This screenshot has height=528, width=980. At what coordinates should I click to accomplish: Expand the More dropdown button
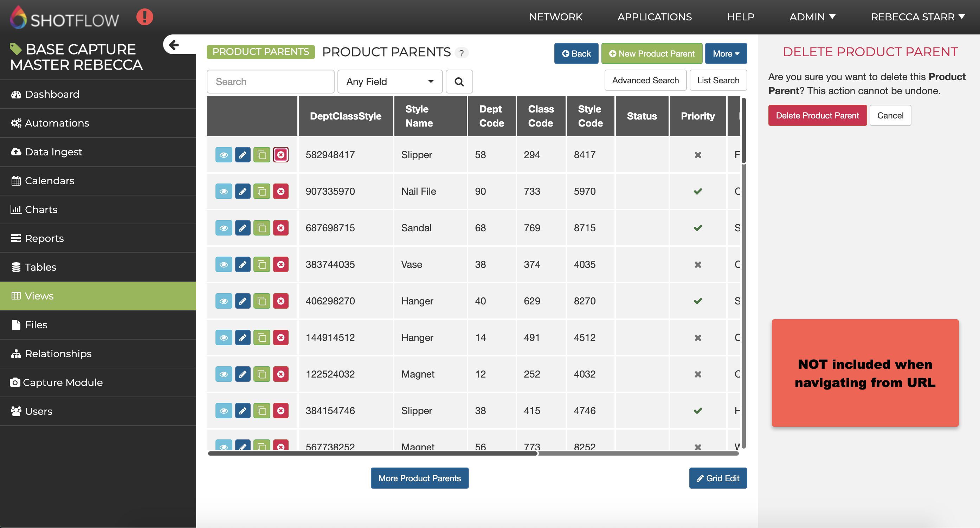click(x=726, y=54)
